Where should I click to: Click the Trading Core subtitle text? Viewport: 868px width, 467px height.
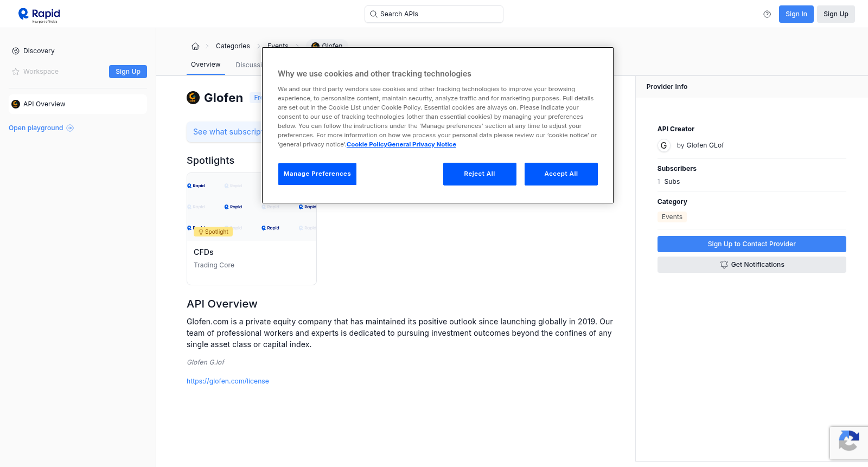214,265
